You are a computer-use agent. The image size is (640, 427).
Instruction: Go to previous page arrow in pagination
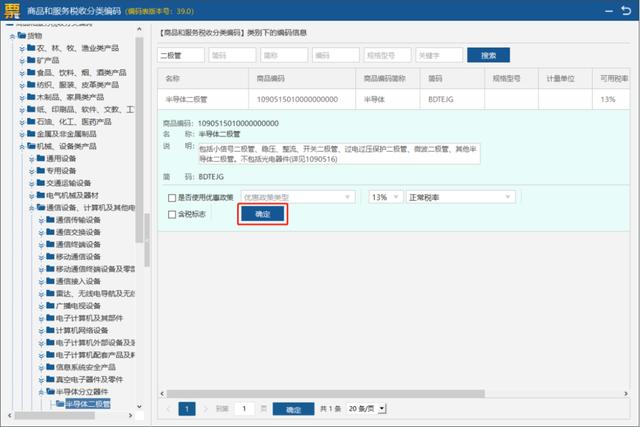click(x=166, y=409)
